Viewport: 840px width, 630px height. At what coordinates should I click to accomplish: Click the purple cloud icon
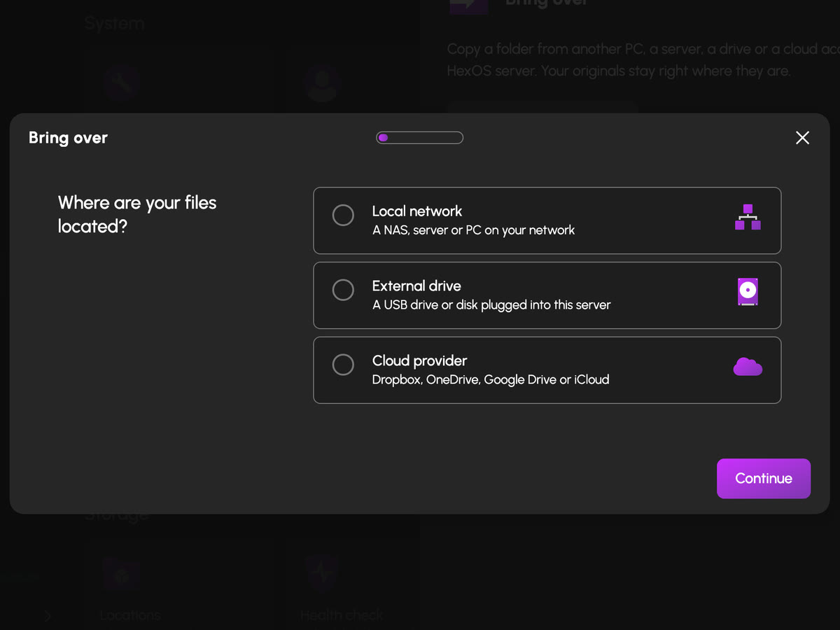(x=748, y=366)
